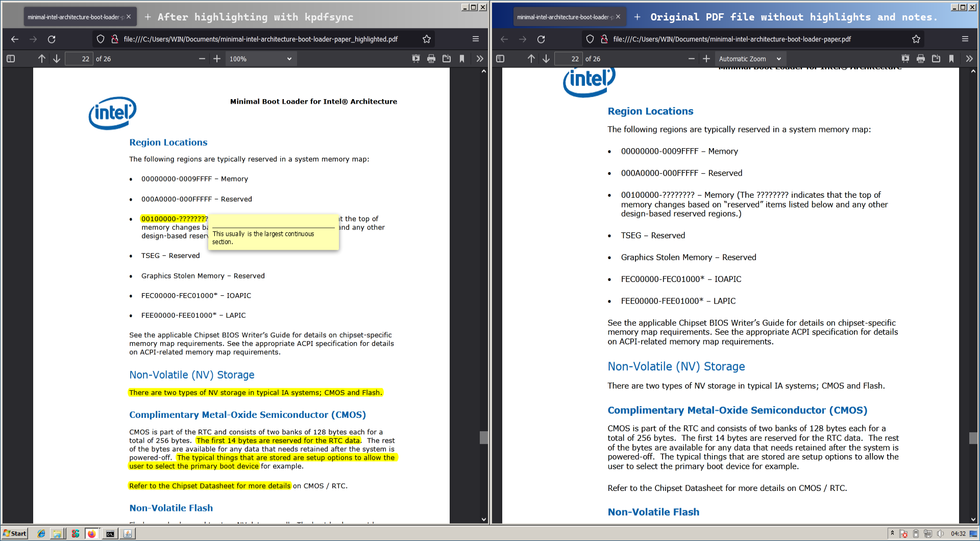The image size is (980, 541).
Task: Launch Internet Explorer from the taskbar
Action: [x=41, y=533]
